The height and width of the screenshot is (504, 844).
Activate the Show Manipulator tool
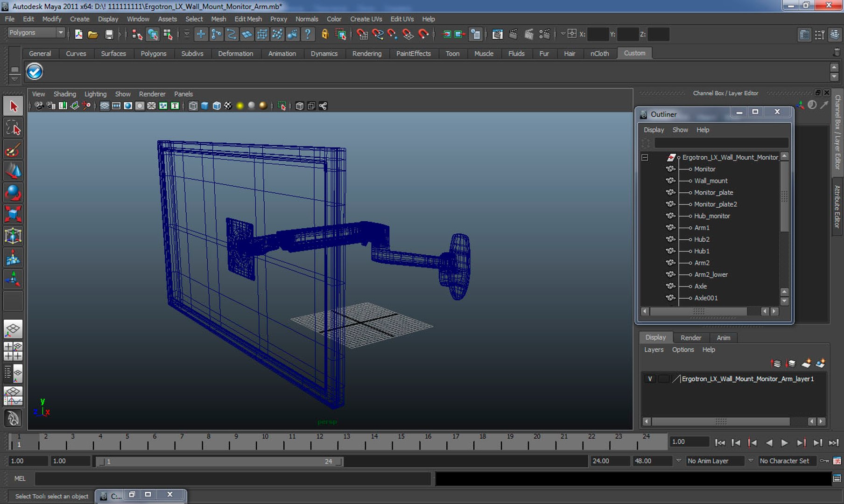(13, 280)
